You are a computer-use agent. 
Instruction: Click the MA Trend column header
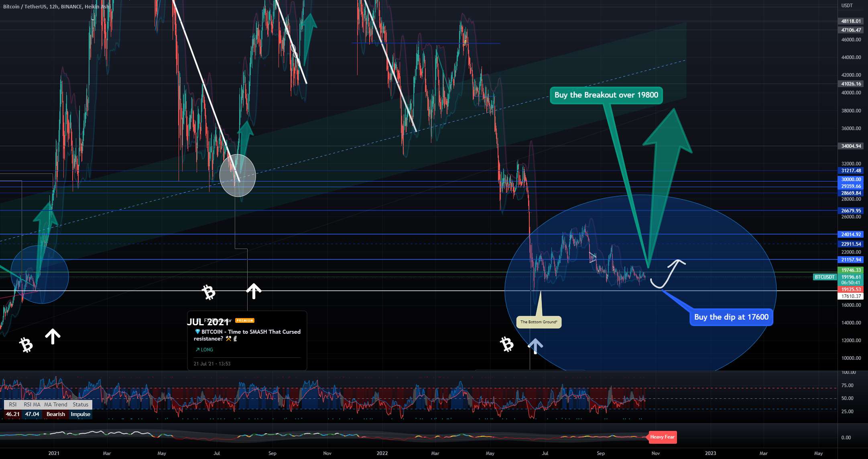pos(56,405)
